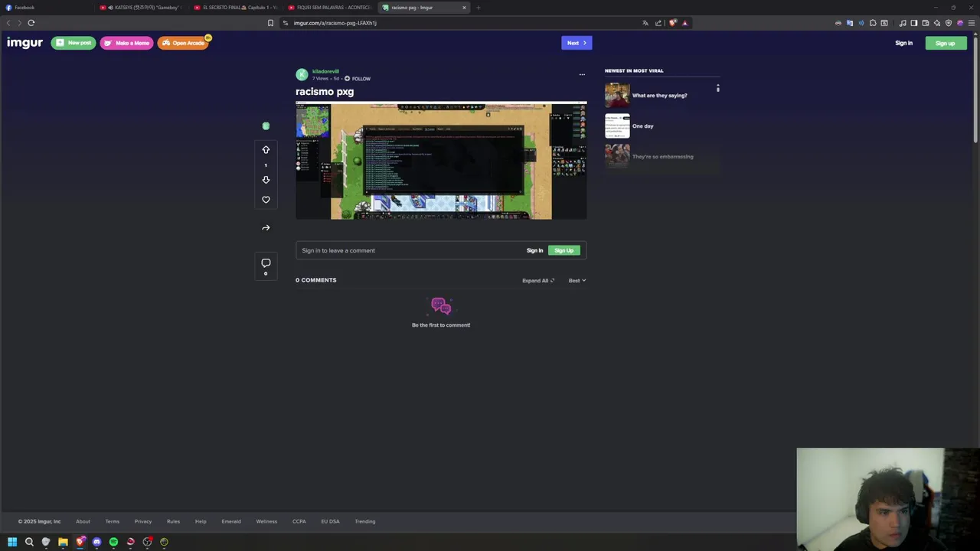Open File Explorer from the taskbar
The height and width of the screenshot is (551, 980).
[x=63, y=542]
